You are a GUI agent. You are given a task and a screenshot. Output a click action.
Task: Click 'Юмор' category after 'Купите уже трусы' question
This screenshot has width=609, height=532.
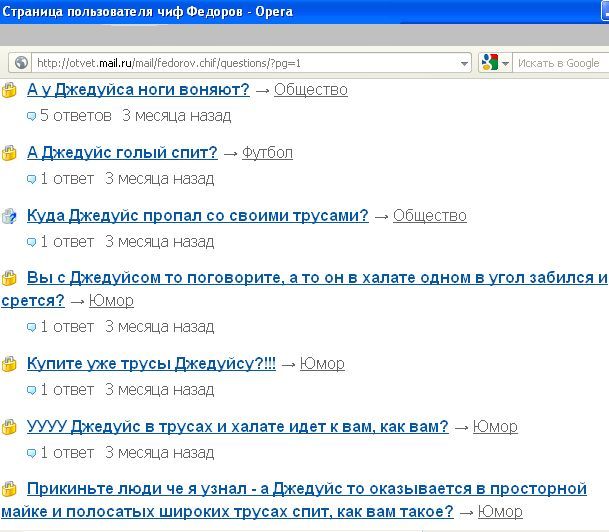(322, 364)
